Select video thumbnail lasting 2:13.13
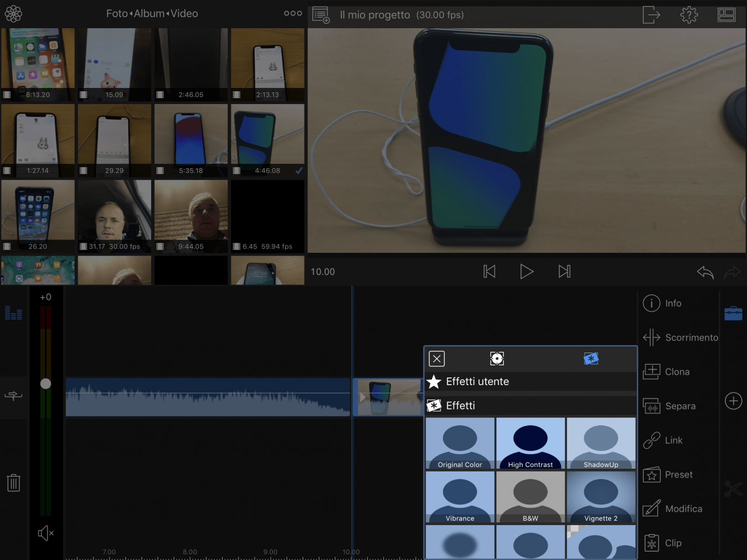Viewport: 747px width, 560px height. click(x=267, y=65)
